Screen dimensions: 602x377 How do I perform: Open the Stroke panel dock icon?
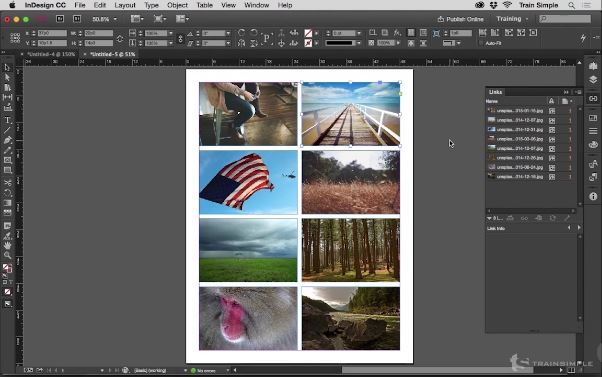[x=593, y=131]
